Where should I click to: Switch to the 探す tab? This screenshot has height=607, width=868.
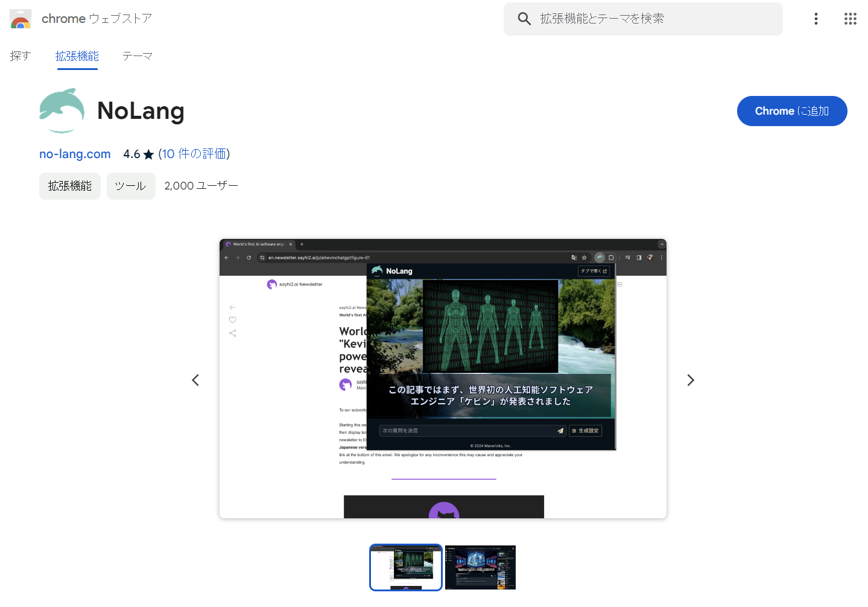click(x=20, y=56)
